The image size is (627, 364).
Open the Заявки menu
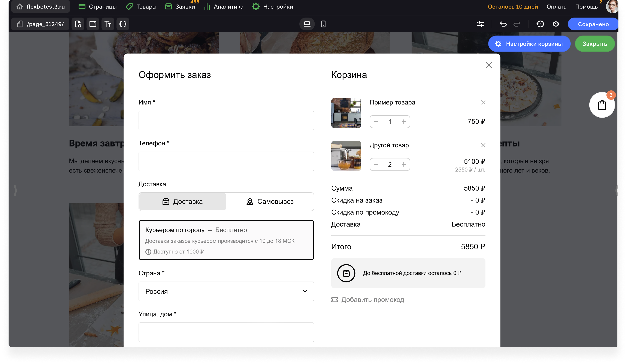[x=180, y=7]
